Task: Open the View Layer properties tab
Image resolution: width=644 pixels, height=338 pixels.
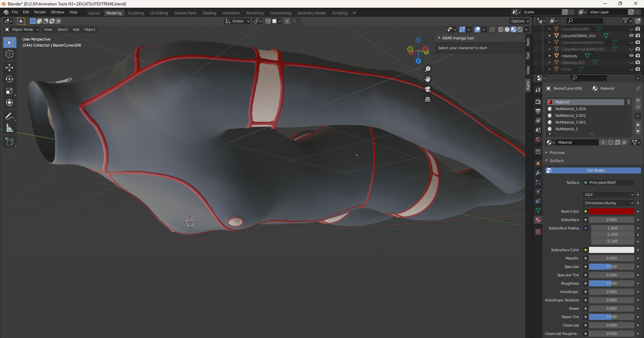Action: [x=538, y=120]
